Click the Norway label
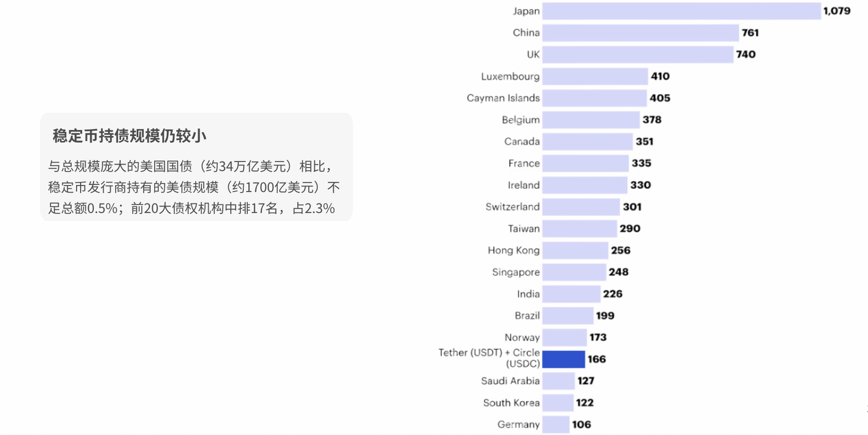 coord(522,337)
